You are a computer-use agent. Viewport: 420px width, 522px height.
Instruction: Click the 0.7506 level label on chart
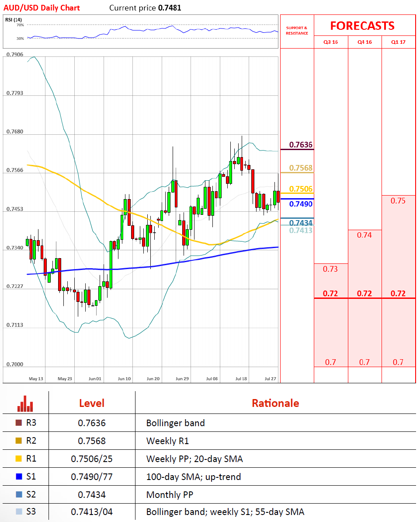pyautogui.click(x=301, y=189)
